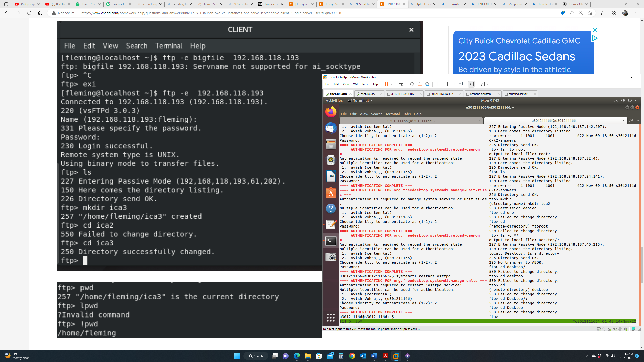Toggle Unity mode icon in VMware toolbar

(x=461, y=84)
